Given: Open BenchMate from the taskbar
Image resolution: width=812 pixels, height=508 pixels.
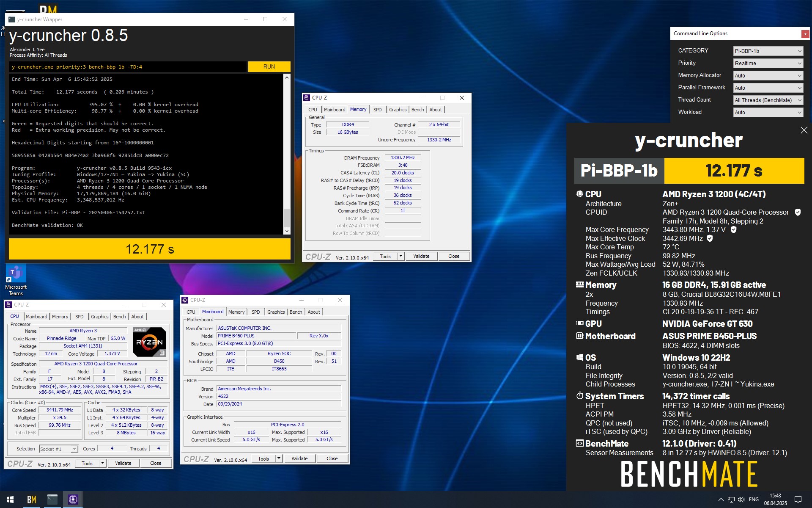Looking at the screenshot, I should pos(32,500).
